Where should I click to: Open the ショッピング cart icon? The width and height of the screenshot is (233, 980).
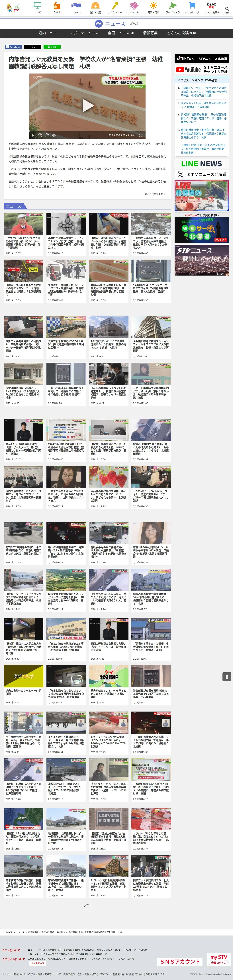tap(192, 8)
